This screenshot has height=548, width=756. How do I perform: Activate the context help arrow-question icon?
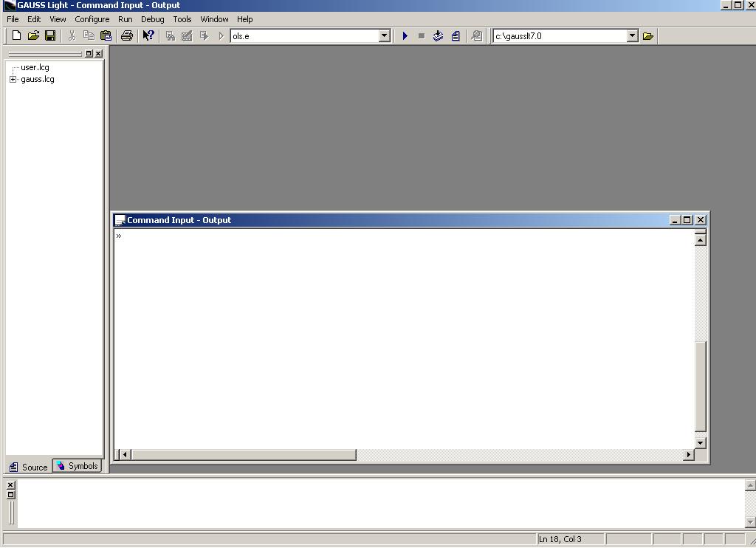click(148, 35)
